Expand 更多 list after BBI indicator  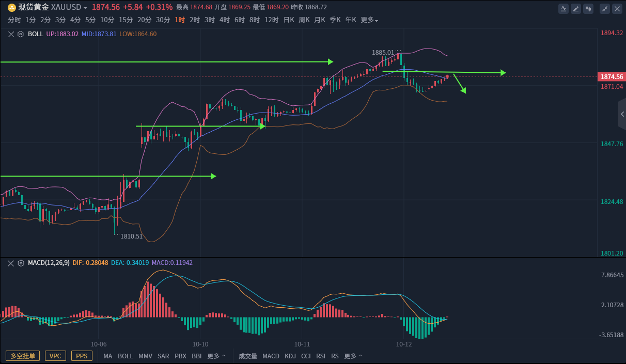click(216, 356)
